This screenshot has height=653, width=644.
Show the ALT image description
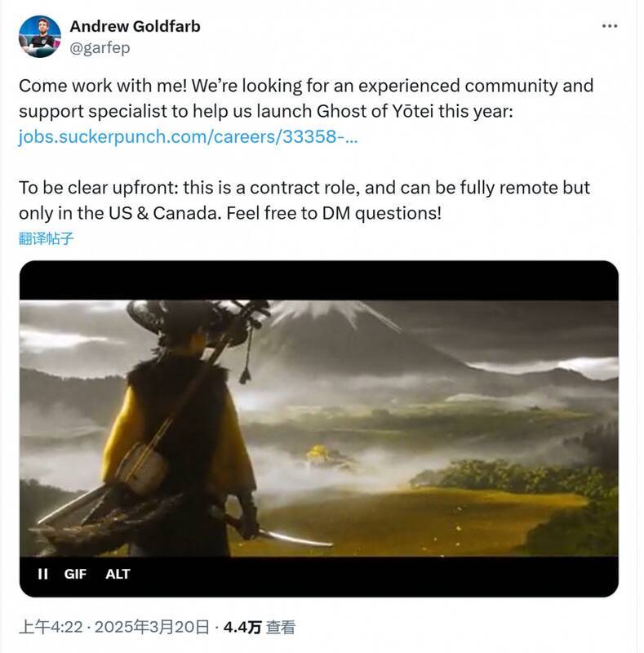pos(118,574)
